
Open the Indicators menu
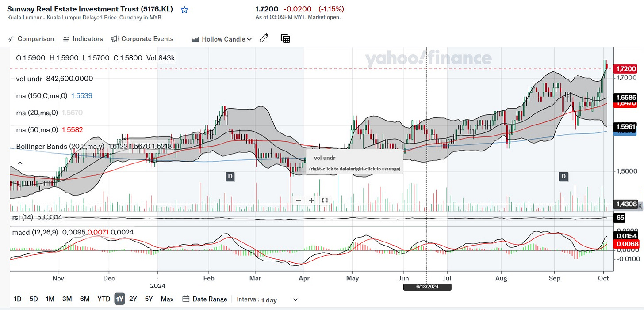click(x=83, y=39)
